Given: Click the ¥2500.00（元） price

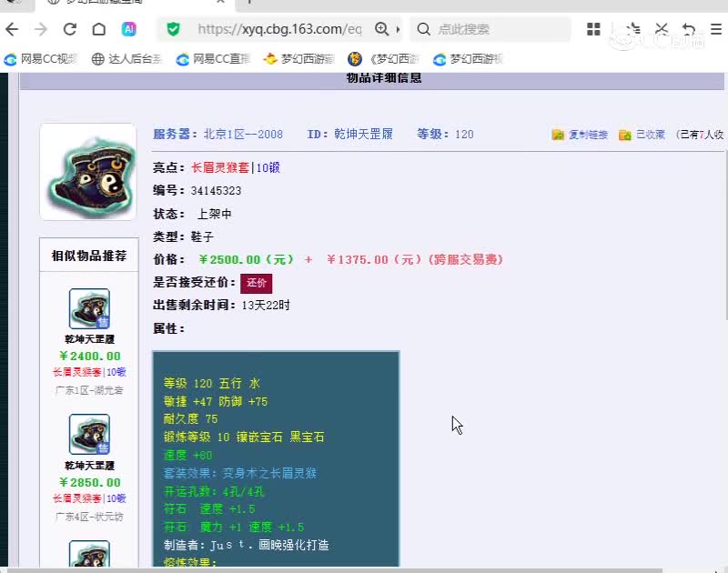Looking at the screenshot, I should pyautogui.click(x=247, y=259).
